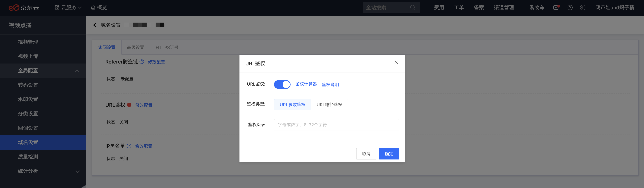Open the 云服务 cloud services menu
This screenshot has width=644, height=188.
tap(68, 8)
